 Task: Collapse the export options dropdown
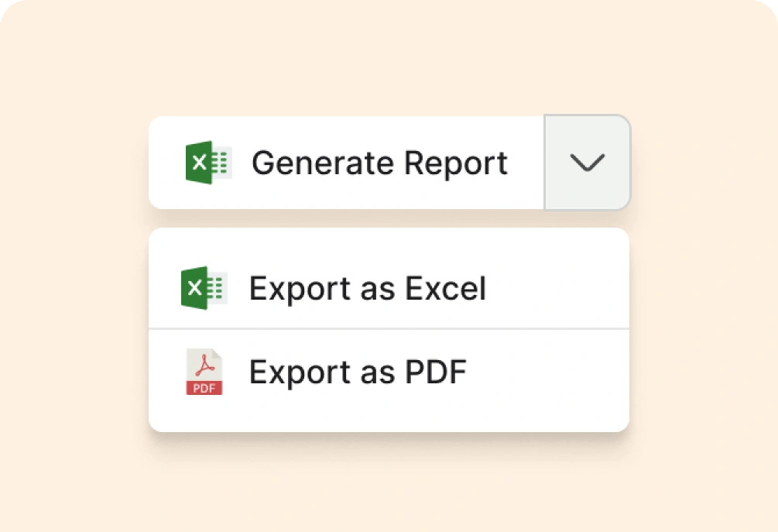point(587,163)
